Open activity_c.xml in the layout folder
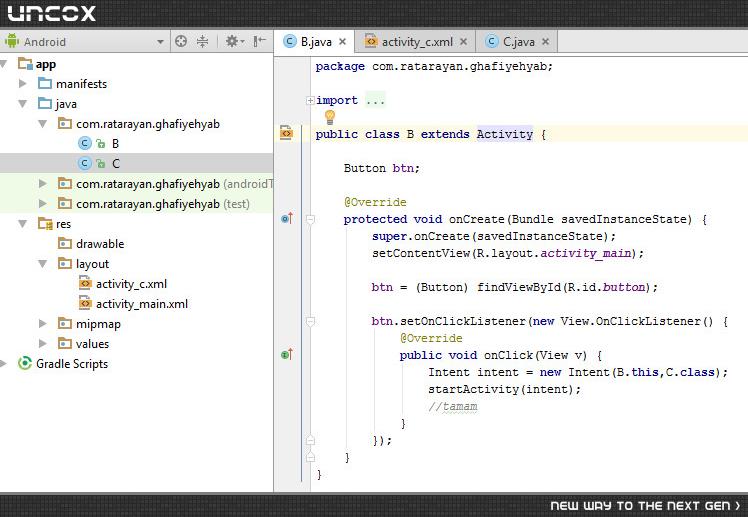 coord(131,284)
